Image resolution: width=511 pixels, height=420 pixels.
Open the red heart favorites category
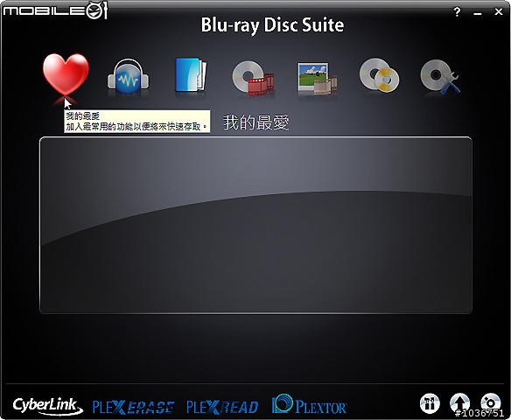point(66,74)
